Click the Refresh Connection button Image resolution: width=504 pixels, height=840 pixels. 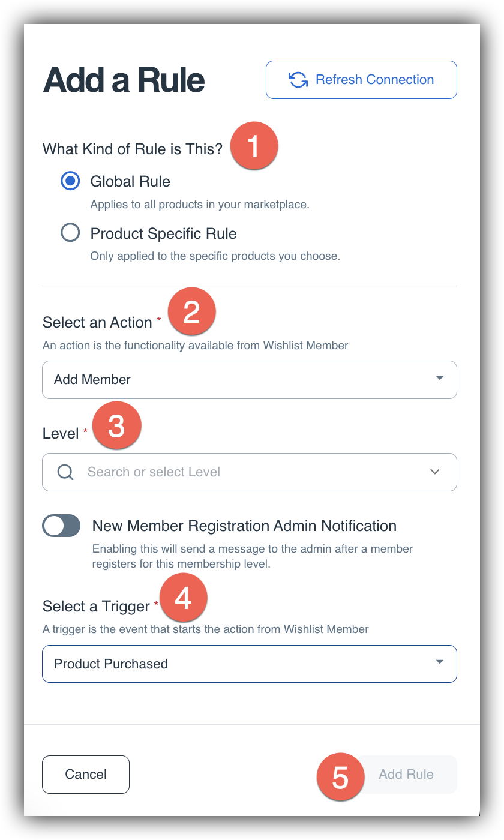(361, 80)
